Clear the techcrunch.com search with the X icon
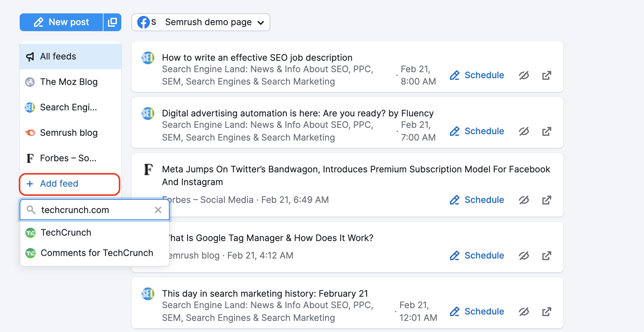The image size is (644, 332). pyautogui.click(x=158, y=210)
